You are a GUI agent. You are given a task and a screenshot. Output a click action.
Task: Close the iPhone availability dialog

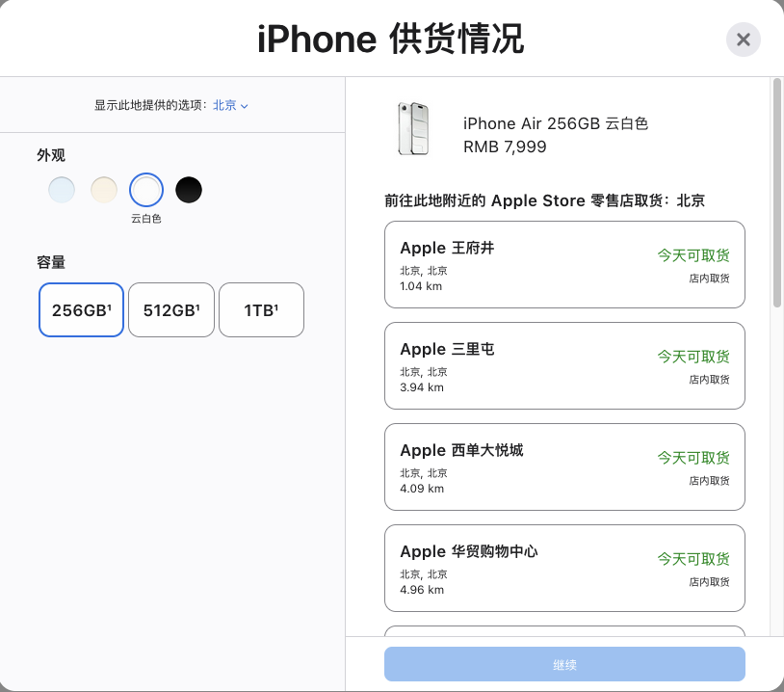743,40
